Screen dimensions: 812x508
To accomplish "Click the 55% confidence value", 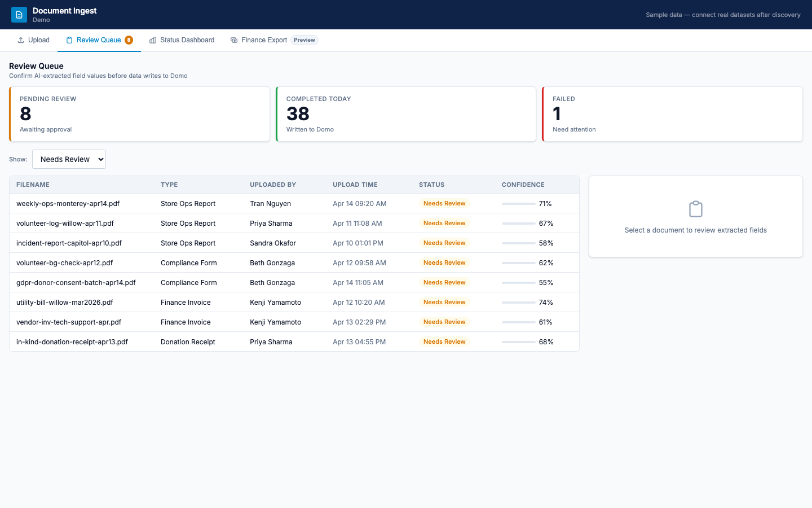I will pos(546,282).
